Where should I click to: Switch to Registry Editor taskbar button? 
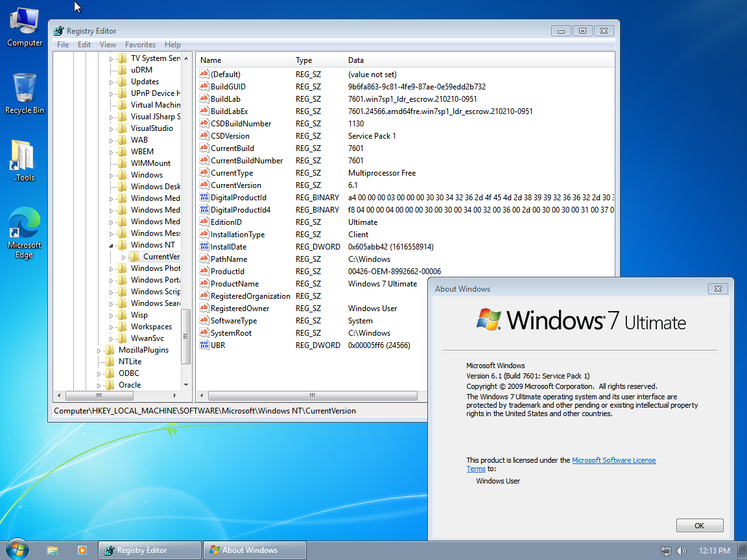pyautogui.click(x=150, y=550)
